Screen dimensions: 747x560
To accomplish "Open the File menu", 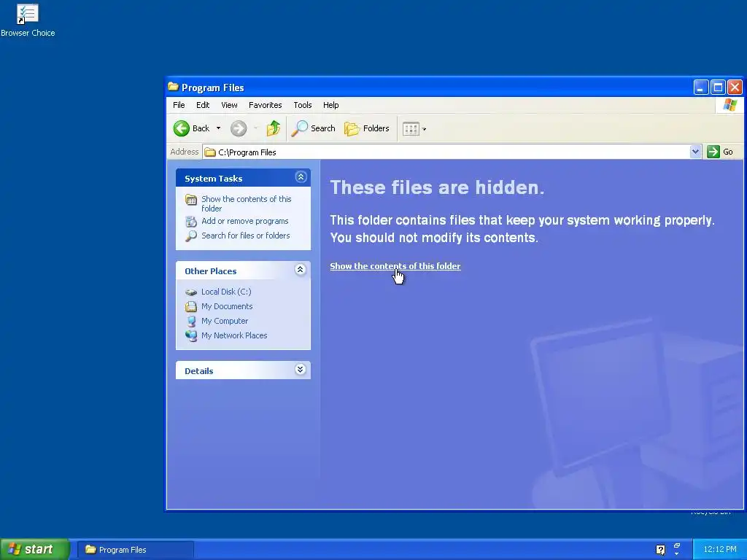I will (x=179, y=105).
